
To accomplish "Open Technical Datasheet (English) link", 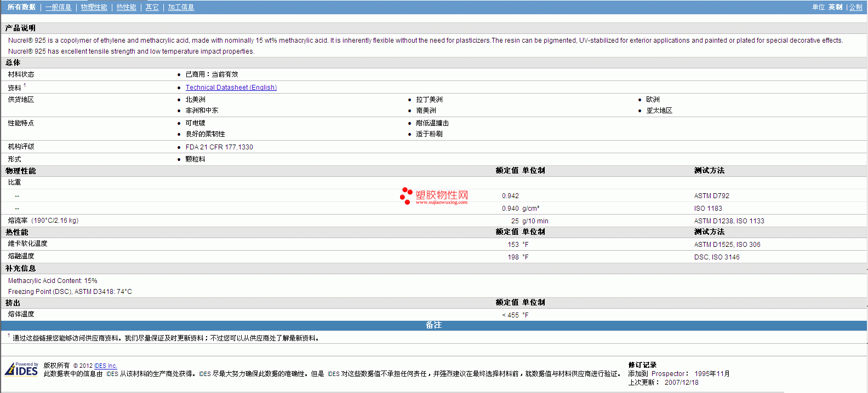I will pos(231,88).
